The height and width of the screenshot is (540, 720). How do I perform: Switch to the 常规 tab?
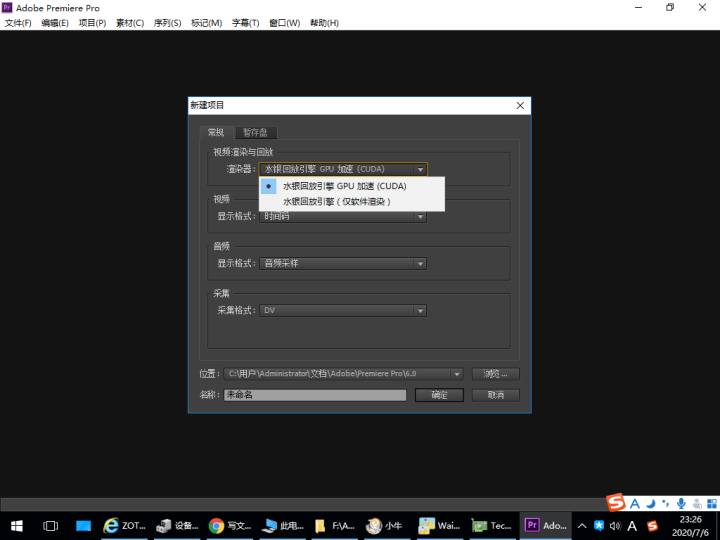[216, 132]
